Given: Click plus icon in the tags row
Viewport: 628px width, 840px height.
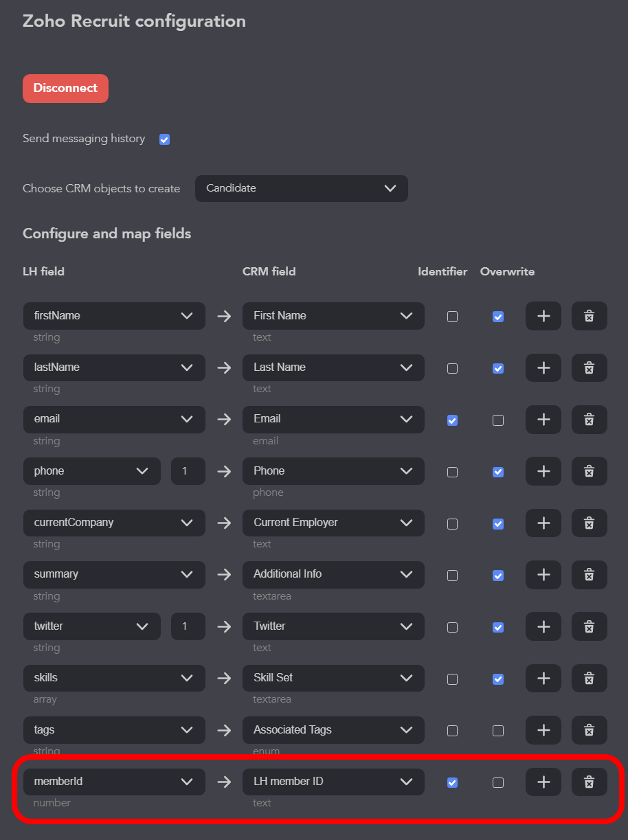Looking at the screenshot, I should tap(543, 730).
